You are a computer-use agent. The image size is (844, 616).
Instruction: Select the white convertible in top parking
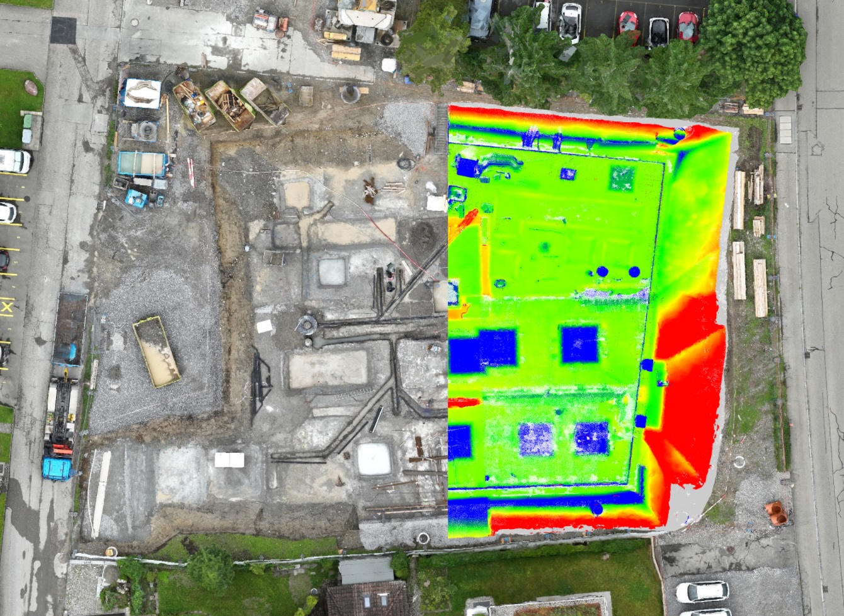(570, 22)
